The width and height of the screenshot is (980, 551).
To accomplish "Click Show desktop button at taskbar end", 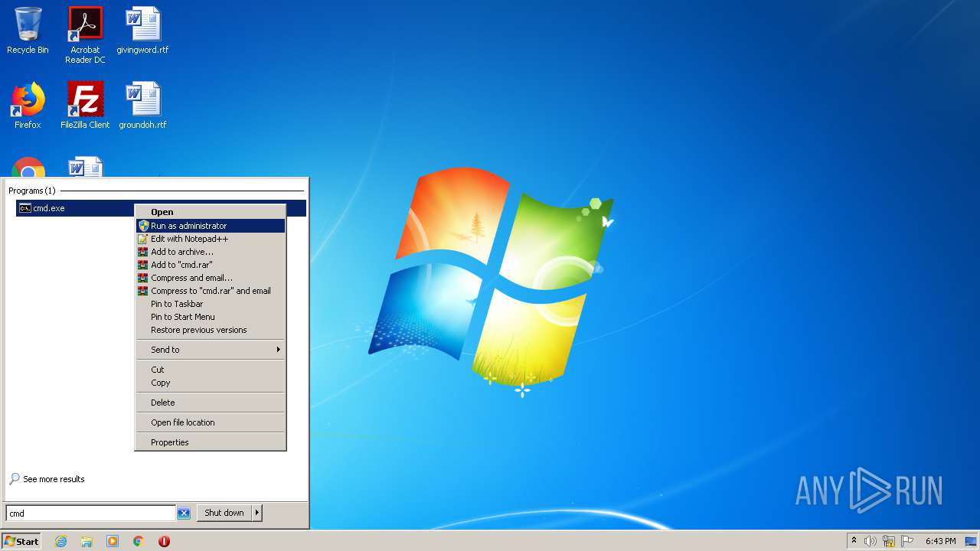I will point(972,541).
